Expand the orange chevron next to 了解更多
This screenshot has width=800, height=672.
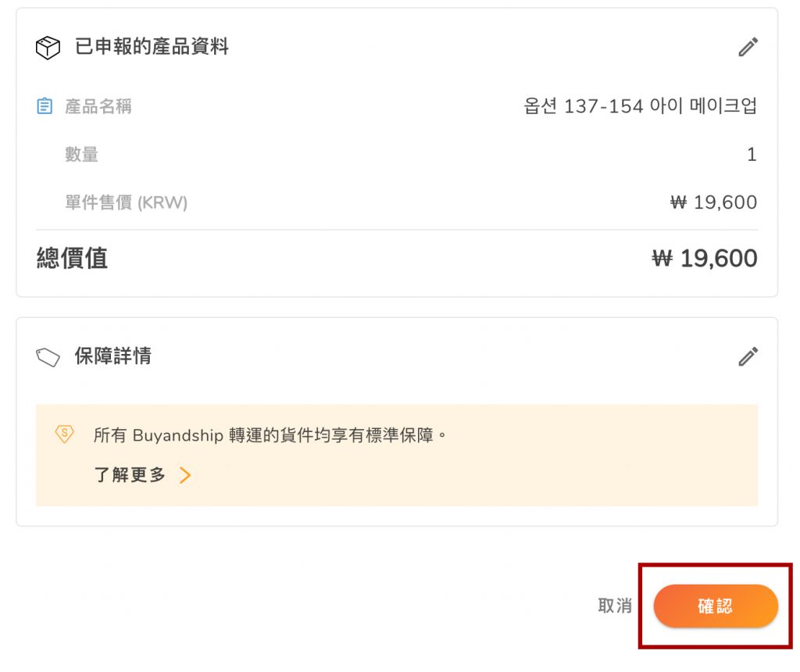pos(185,475)
